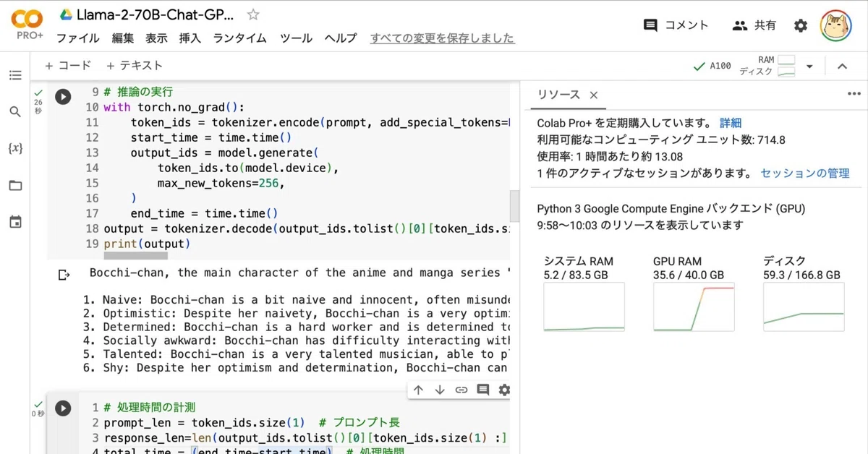Screen dimensions: 868x454
Task: Open the ツール menu
Action: pos(297,38)
